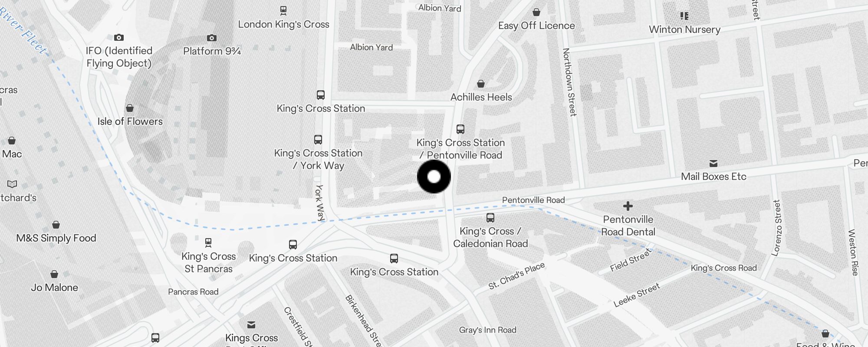Viewport: 868px width, 347px height.
Task: Select the London King's Cross train icon
Action: (283, 10)
